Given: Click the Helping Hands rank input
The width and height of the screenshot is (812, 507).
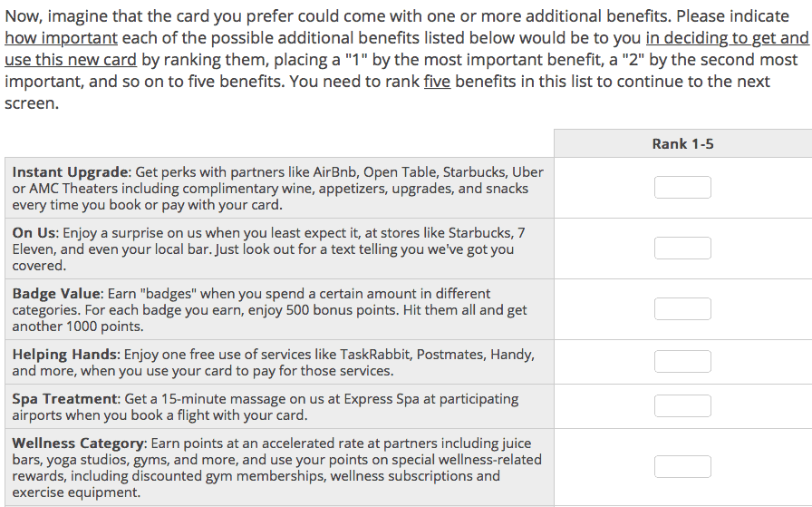Looking at the screenshot, I should coord(682,361).
